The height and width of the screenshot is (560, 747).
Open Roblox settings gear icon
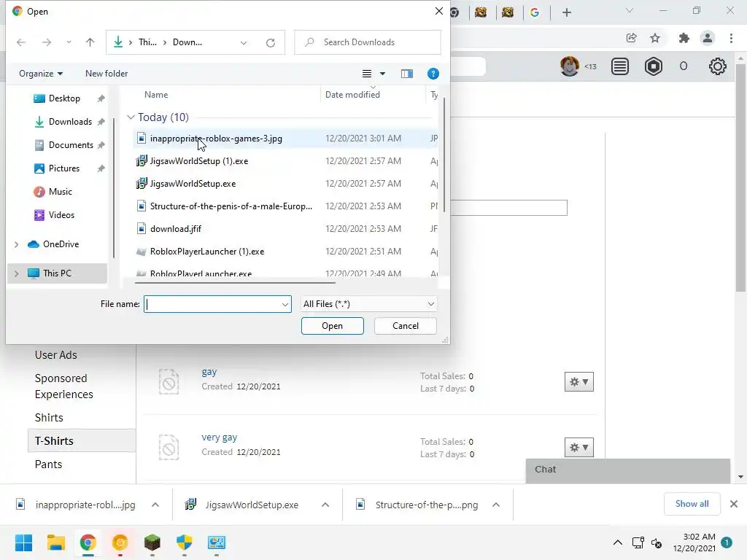tap(717, 66)
